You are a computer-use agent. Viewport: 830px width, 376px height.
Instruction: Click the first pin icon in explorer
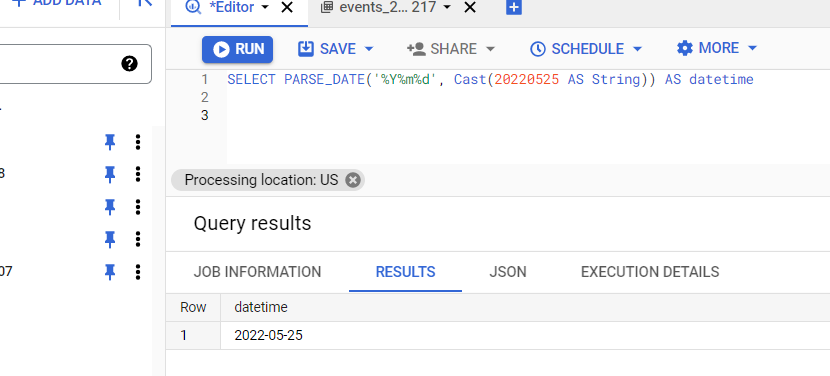[x=110, y=142]
